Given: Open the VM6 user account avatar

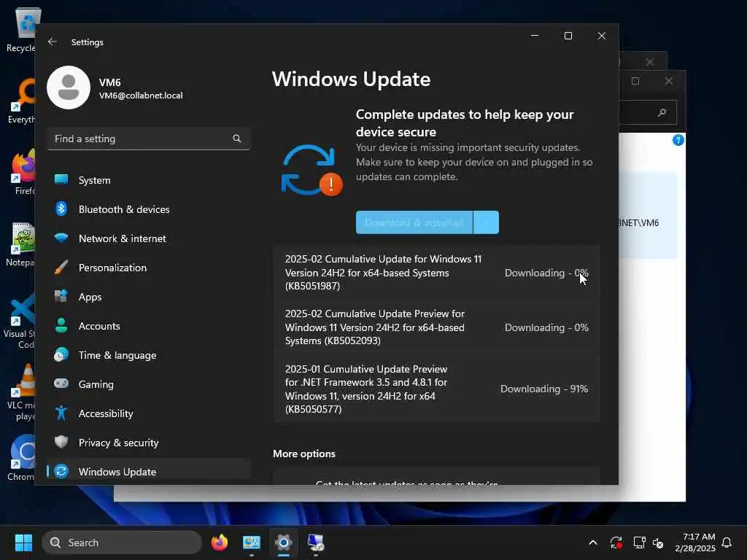Looking at the screenshot, I should click(x=69, y=87).
